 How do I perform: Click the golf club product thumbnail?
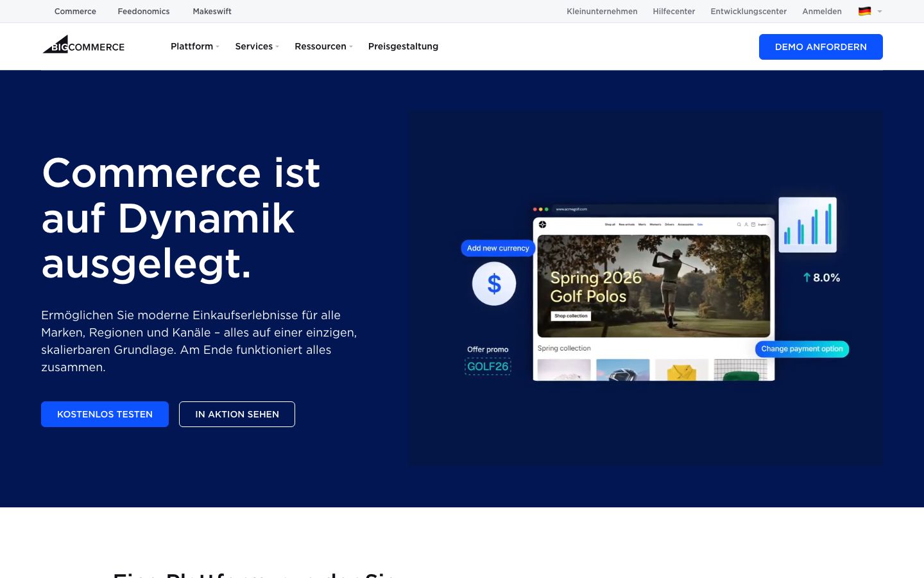coord(623,370)
